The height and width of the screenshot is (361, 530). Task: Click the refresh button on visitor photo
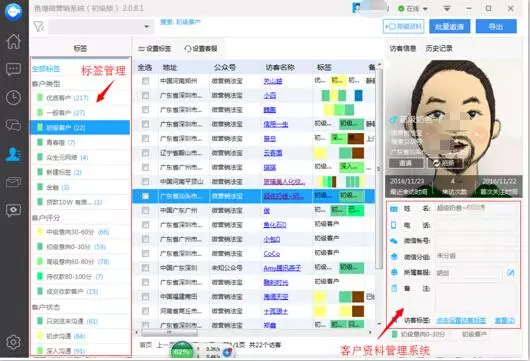click(445, 163)
